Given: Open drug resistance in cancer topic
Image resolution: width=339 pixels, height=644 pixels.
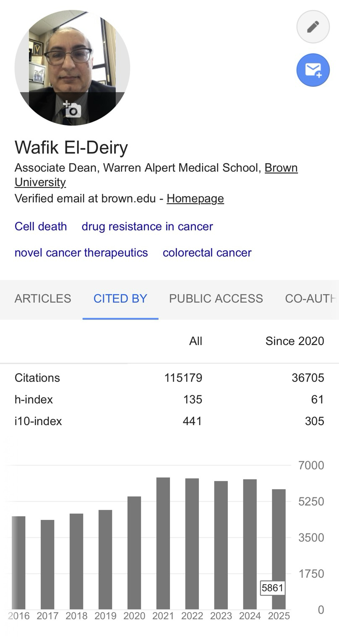Looking at the screenshot, I should pos(147,226).
